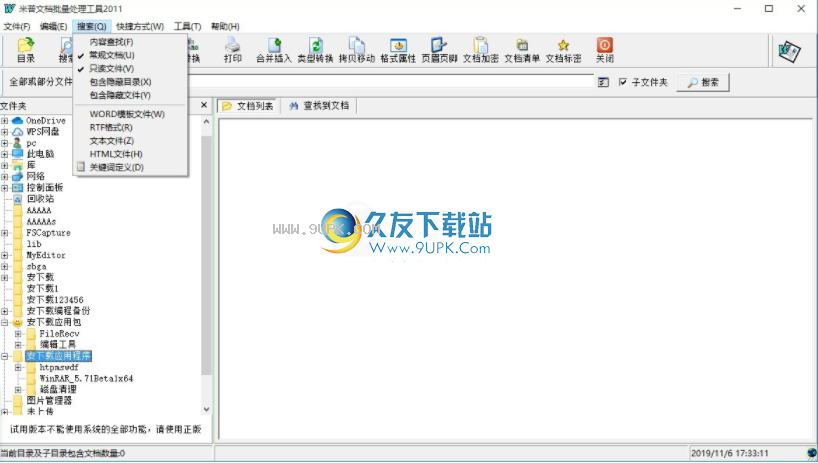Switch to the 查找到文档 tab
Viewport: 818px width, 463px height.
(319, 106)
